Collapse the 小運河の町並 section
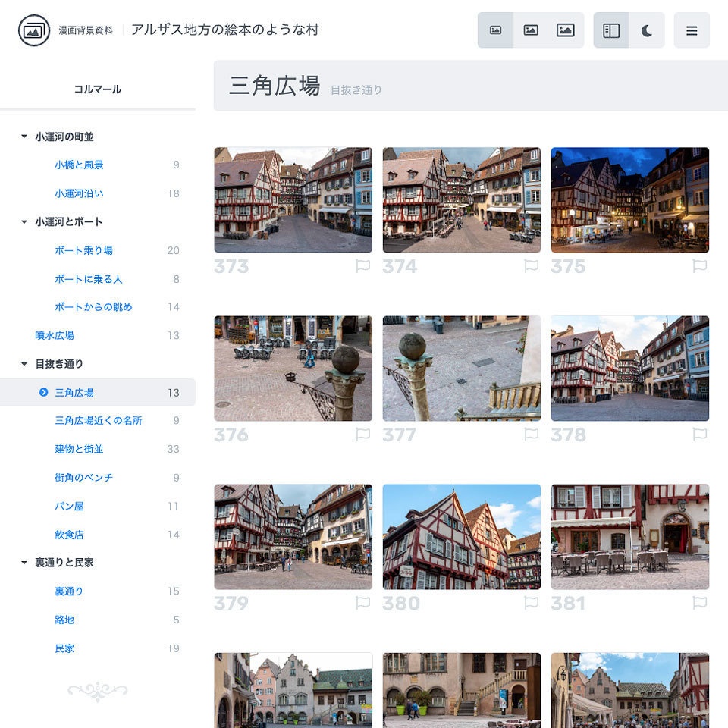 24,136
